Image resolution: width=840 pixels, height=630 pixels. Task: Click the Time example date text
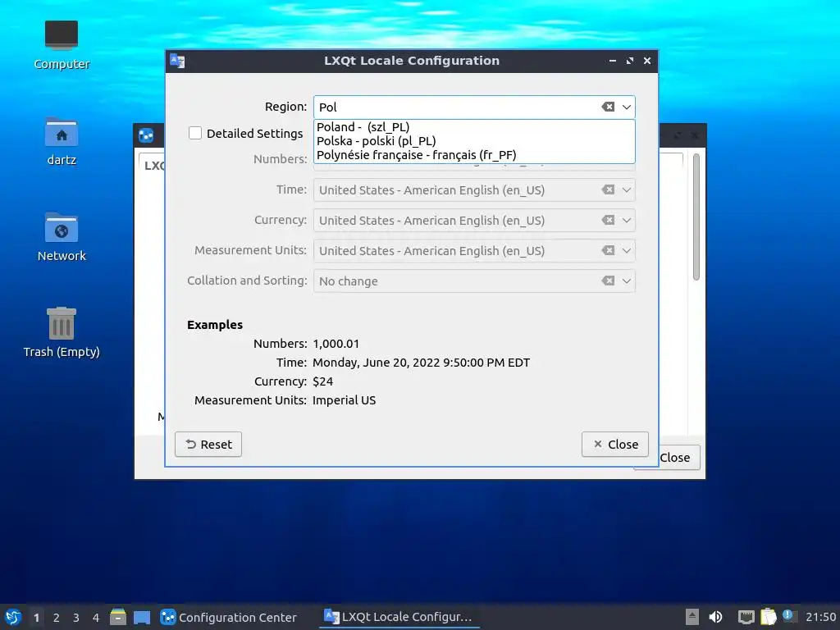421,363
